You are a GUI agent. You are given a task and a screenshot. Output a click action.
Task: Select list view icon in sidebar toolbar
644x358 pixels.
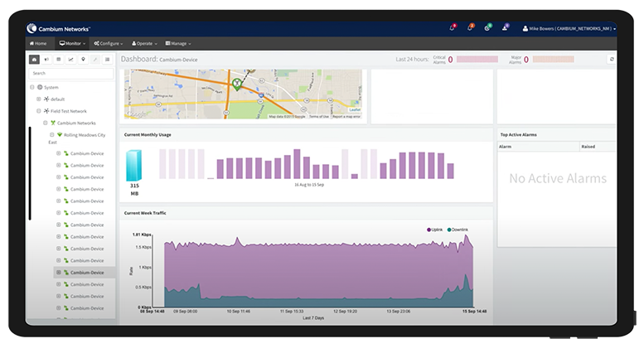pos(107,60)
